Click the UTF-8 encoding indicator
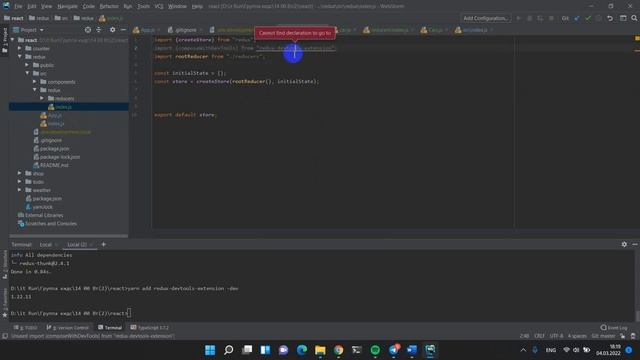 tap(556, 336)
